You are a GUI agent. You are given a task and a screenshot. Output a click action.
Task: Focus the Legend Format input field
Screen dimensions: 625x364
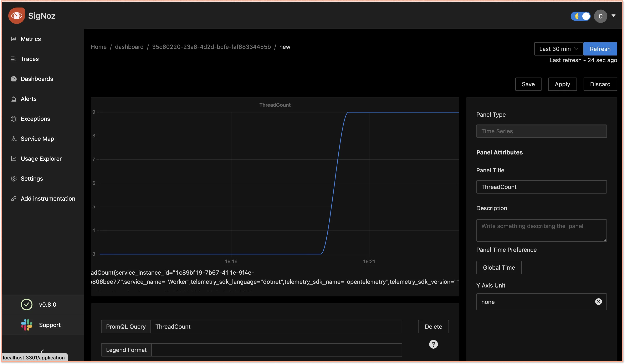[277, 350]
